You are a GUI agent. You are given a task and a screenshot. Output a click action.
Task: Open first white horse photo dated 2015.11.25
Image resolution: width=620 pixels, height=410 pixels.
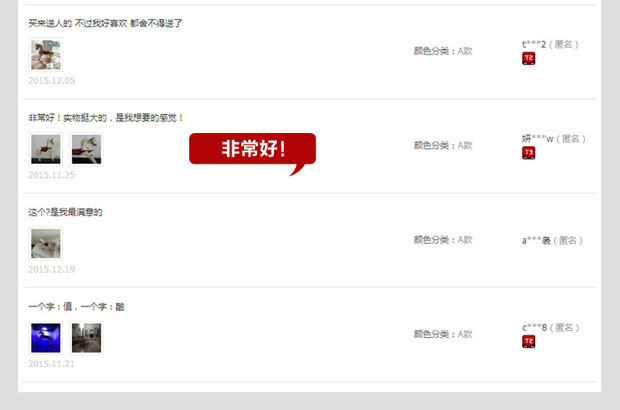[46, 149]
